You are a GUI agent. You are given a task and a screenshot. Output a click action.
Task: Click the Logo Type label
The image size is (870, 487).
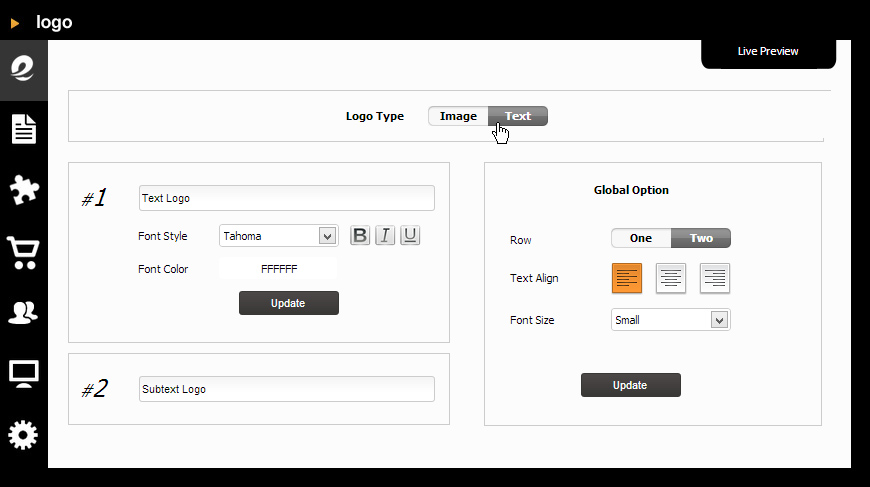(375, 116)
